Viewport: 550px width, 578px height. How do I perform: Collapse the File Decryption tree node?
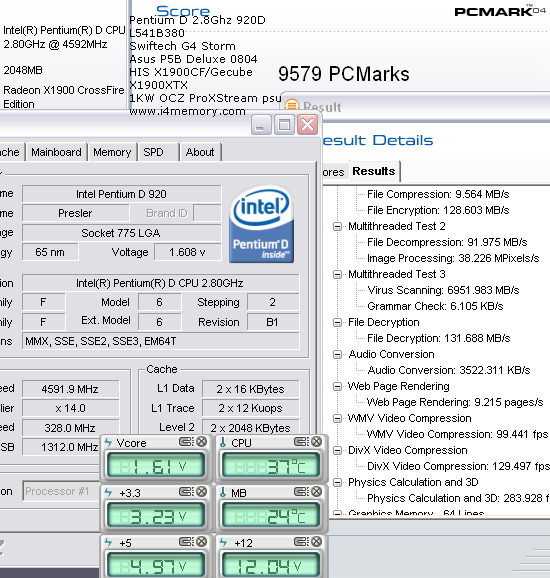coord(337,322)
